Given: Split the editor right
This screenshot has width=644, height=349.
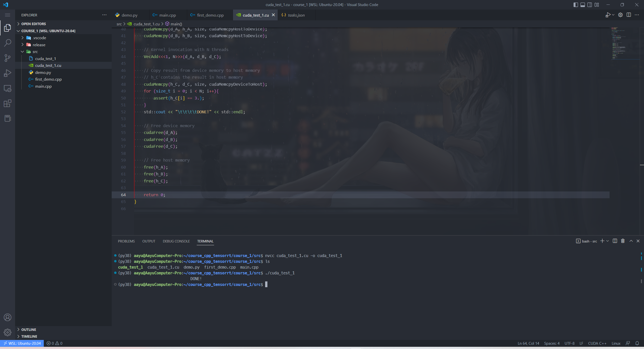Looking at the screenshot, I should pos(629,15).
